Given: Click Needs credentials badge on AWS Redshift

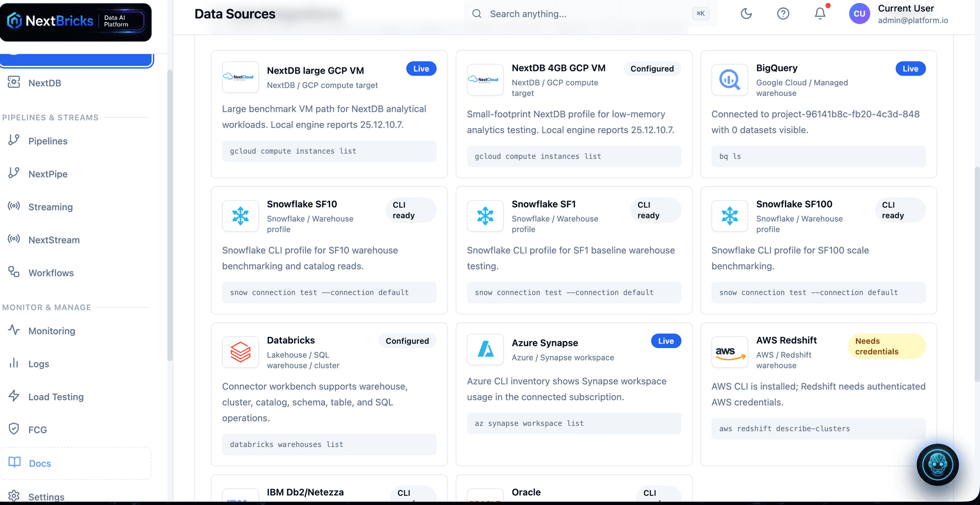Looking at the screenshot, I should pos(887,346).
